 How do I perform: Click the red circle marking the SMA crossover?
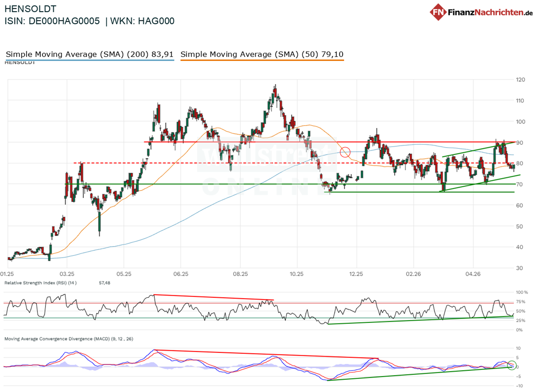coord(345,152)
